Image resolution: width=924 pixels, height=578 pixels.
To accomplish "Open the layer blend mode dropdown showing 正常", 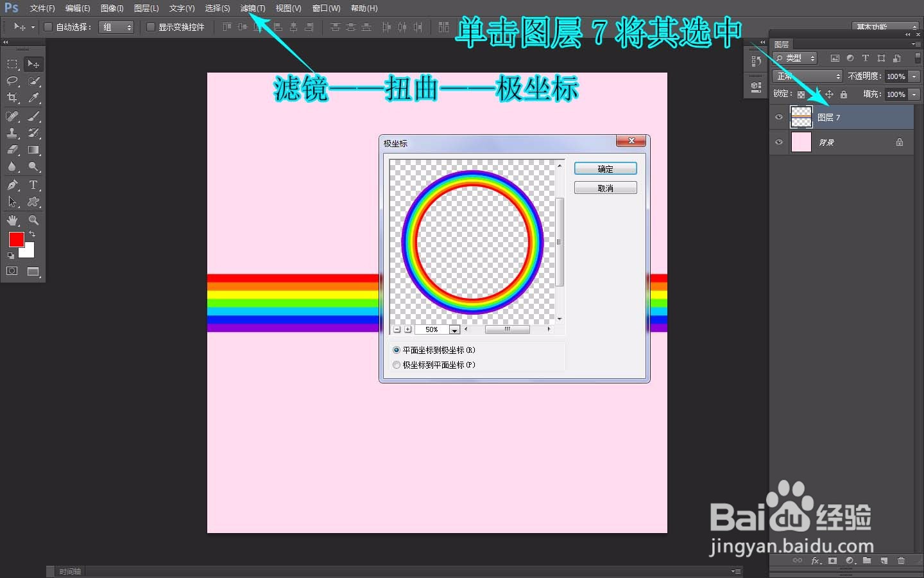I will pyautogui.click(x=805, y=76).
